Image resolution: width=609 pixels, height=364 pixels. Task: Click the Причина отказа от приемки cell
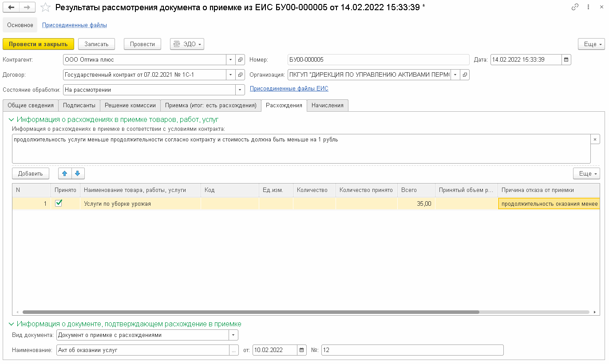549,204
